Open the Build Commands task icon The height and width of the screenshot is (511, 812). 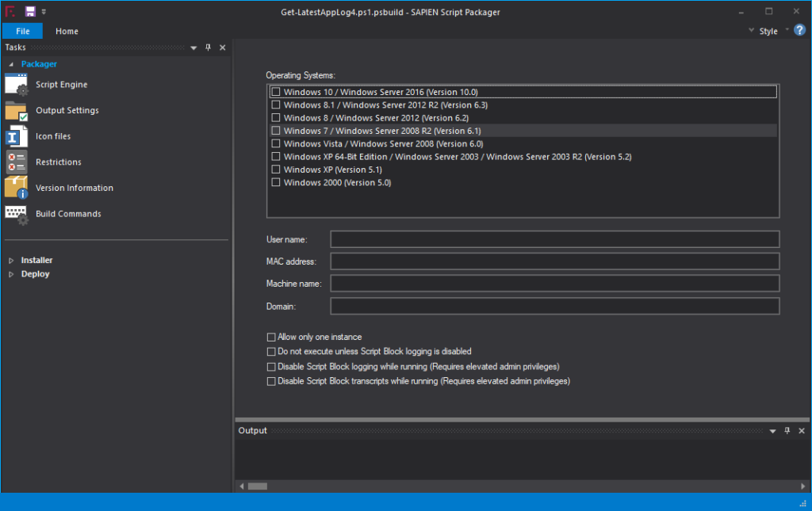coord(17,213)
